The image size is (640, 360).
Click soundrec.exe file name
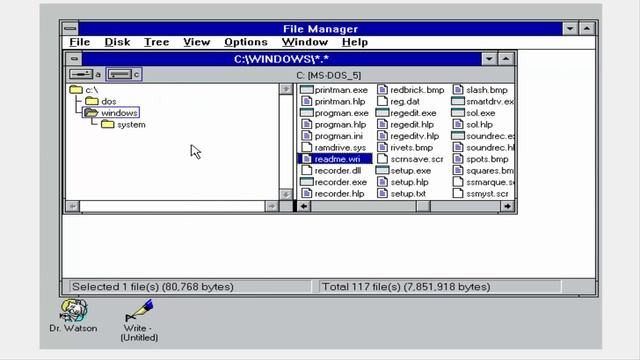coord(490,136)
